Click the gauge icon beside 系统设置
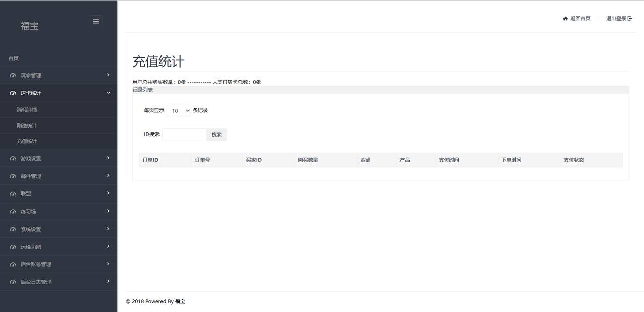 13,230
